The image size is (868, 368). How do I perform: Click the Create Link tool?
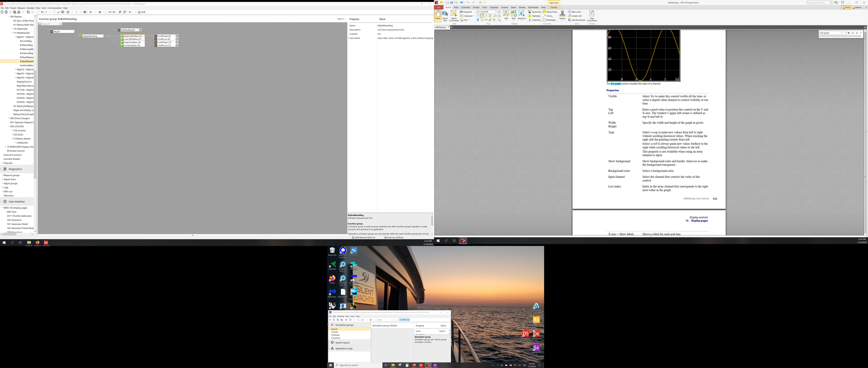click(575, 16)
